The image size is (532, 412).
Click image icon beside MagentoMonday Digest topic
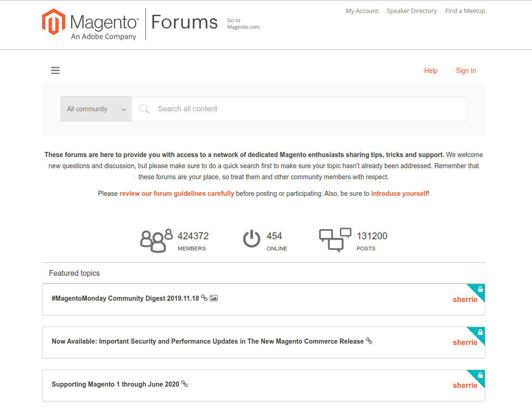click(x=214, y=298)
